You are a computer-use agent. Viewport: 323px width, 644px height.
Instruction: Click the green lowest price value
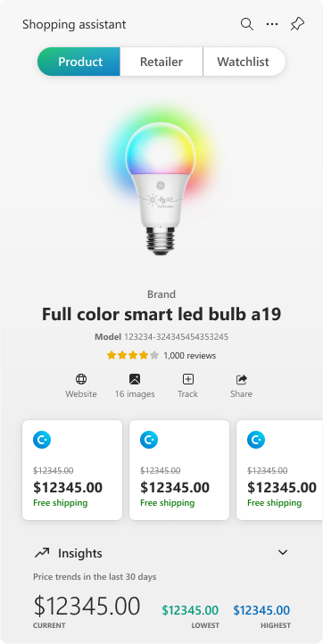[190, 610]
